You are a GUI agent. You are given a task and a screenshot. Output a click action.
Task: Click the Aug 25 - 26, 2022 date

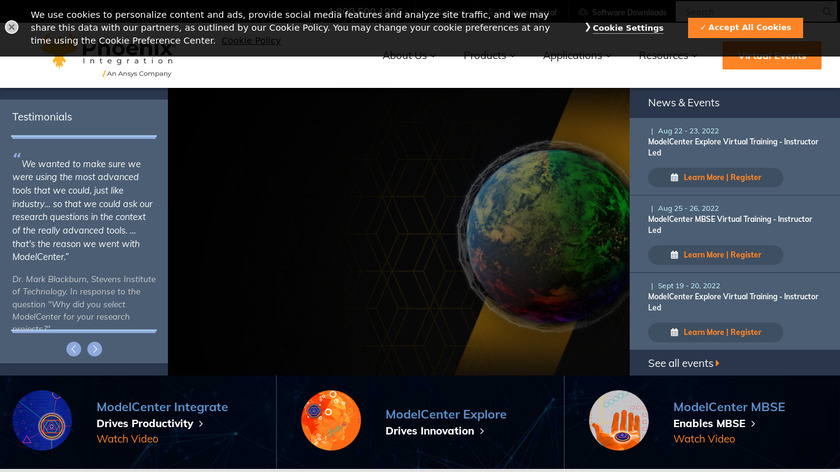688,208
